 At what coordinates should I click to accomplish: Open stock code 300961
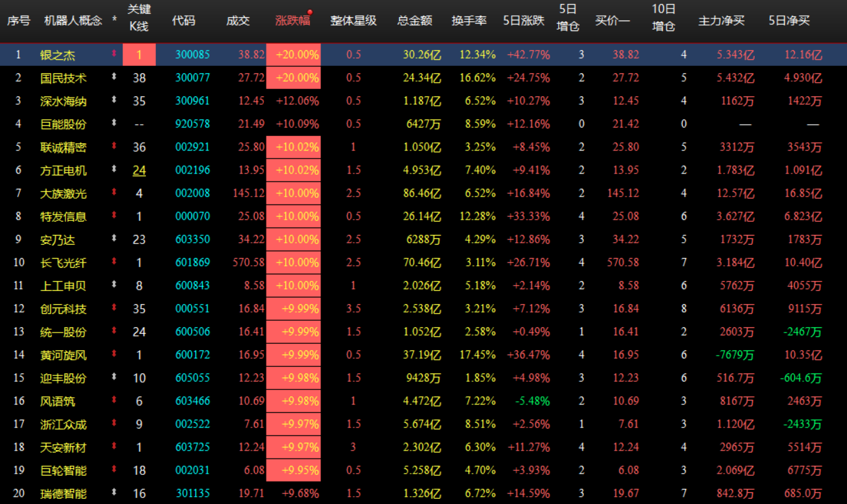193,101
